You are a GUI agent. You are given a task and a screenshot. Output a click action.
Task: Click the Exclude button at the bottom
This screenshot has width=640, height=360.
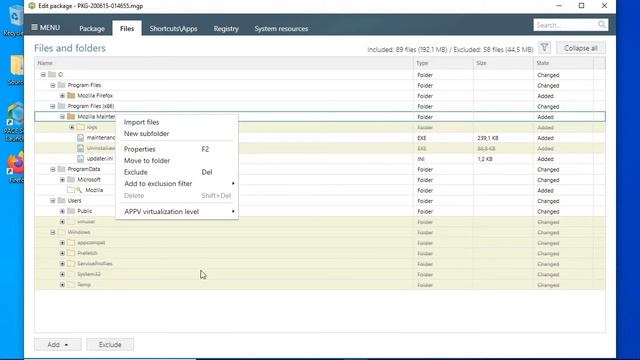[x=110, y=344]
